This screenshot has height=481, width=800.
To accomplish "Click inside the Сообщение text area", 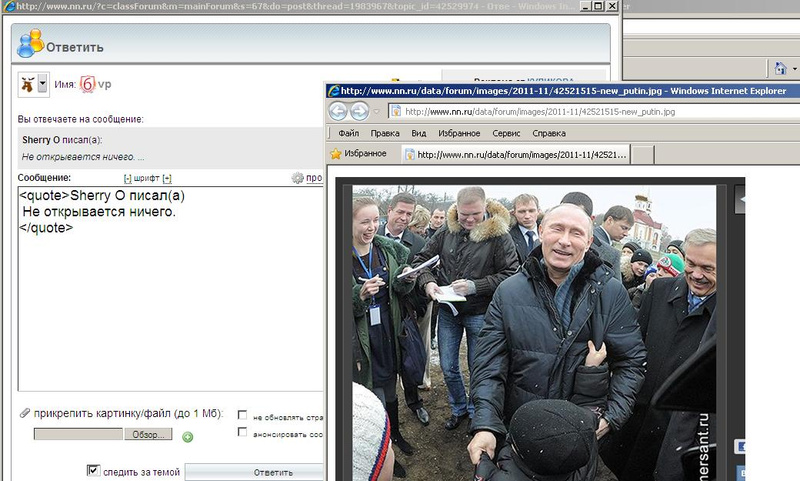I will (170, 288).
